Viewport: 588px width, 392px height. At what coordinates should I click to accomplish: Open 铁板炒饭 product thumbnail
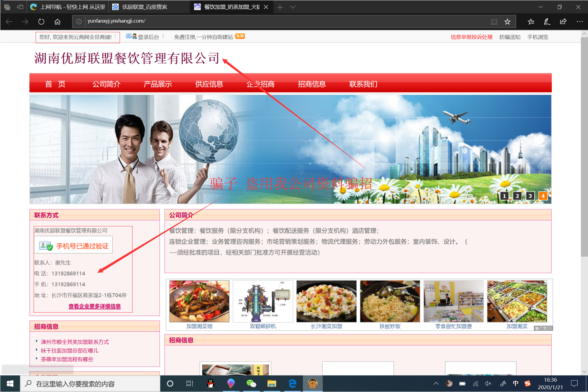(x=390, y=301)
